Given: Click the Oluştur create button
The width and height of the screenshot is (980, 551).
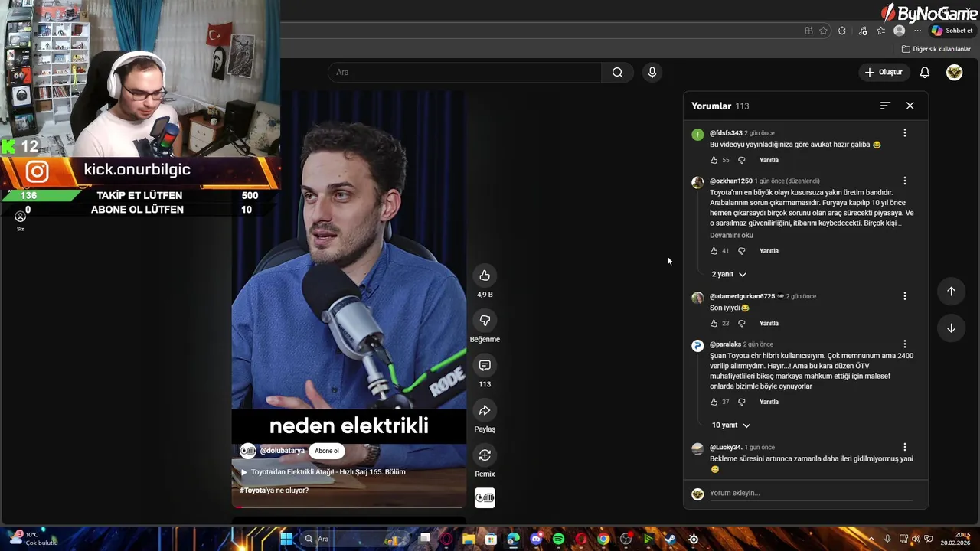Looking at the screenshot, I should pyautogui.click(x=884, y=72).
